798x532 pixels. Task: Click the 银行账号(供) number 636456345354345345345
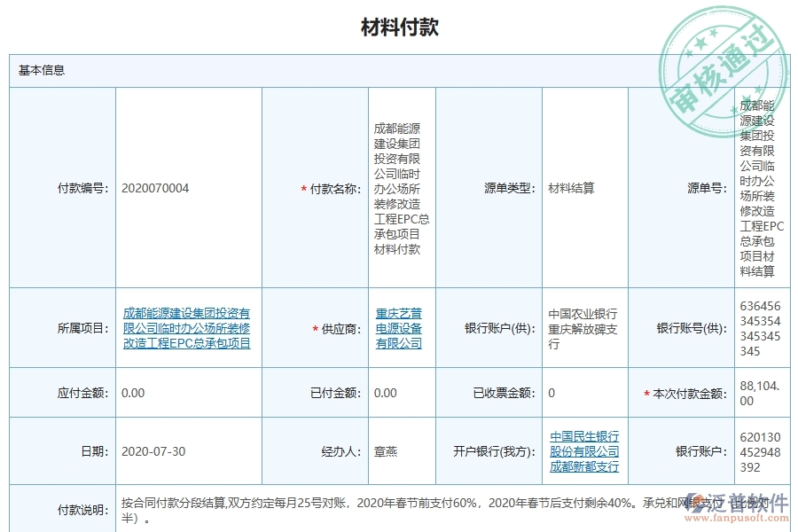coord(760,327)
